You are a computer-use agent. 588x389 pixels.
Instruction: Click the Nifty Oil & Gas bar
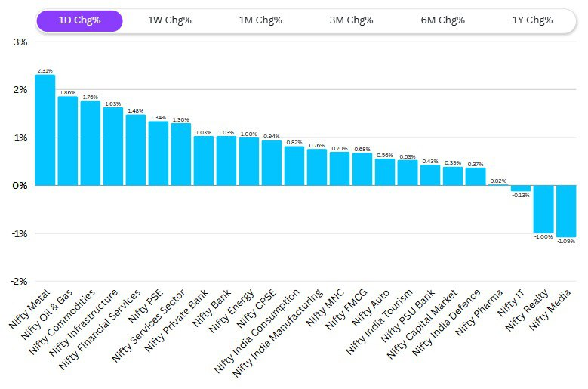[x=68, y=140]
